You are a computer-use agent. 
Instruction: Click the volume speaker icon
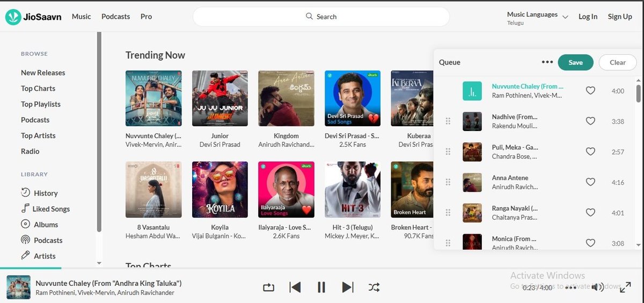[x=597, y=287]
